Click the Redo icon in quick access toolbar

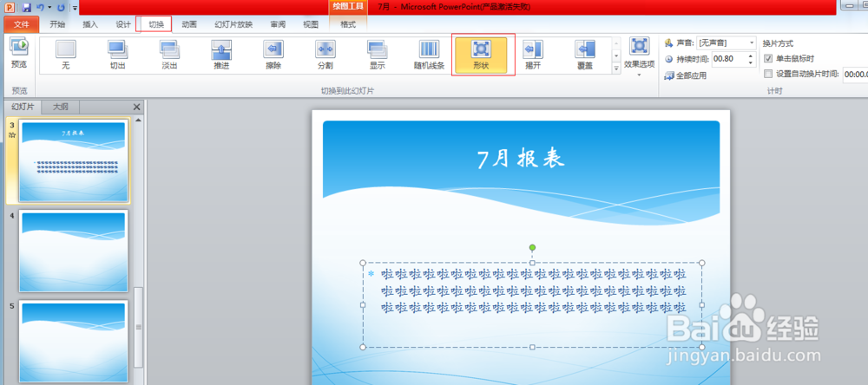[x=61, y=7]
